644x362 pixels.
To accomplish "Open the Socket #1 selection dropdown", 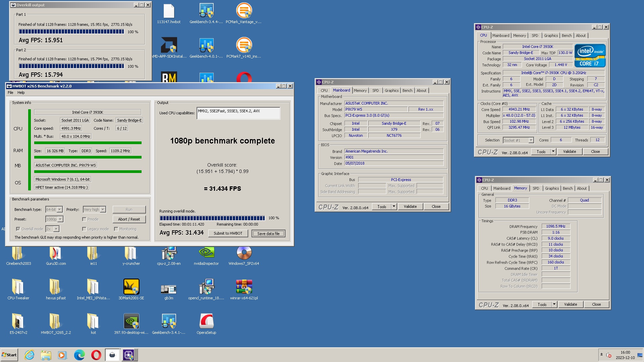I will pos(518,140).
